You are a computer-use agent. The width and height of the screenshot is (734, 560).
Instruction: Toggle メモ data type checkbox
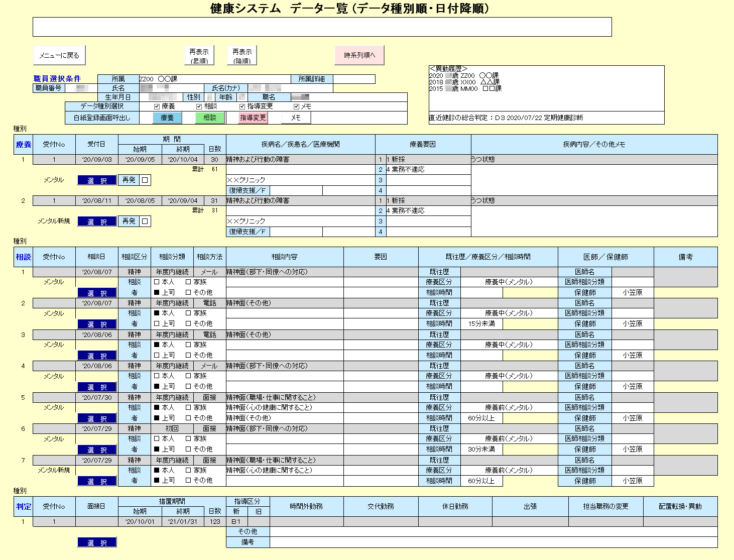click(296, 106)
